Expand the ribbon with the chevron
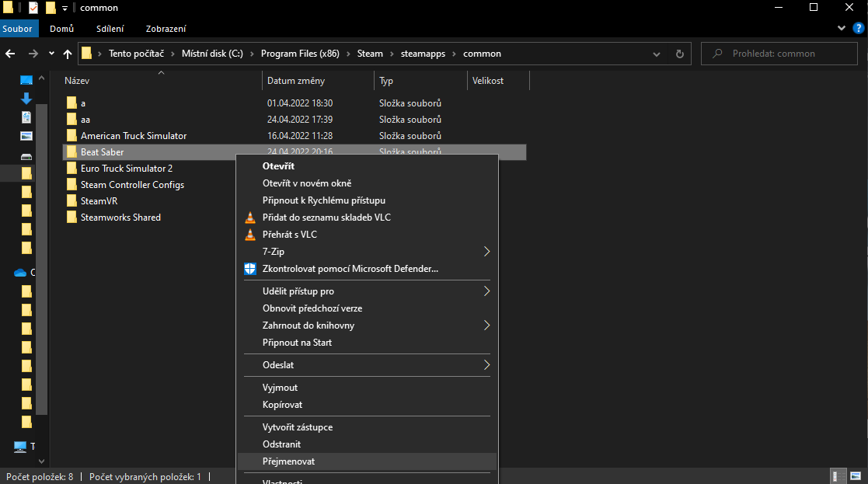 pyautogui.click(x=842, y=28)
